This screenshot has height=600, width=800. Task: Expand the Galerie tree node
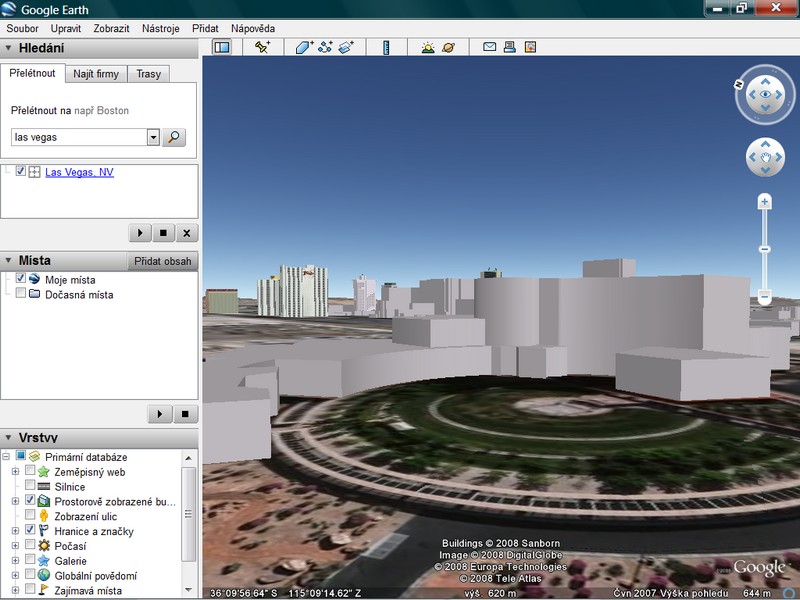(x=15, y=561)
